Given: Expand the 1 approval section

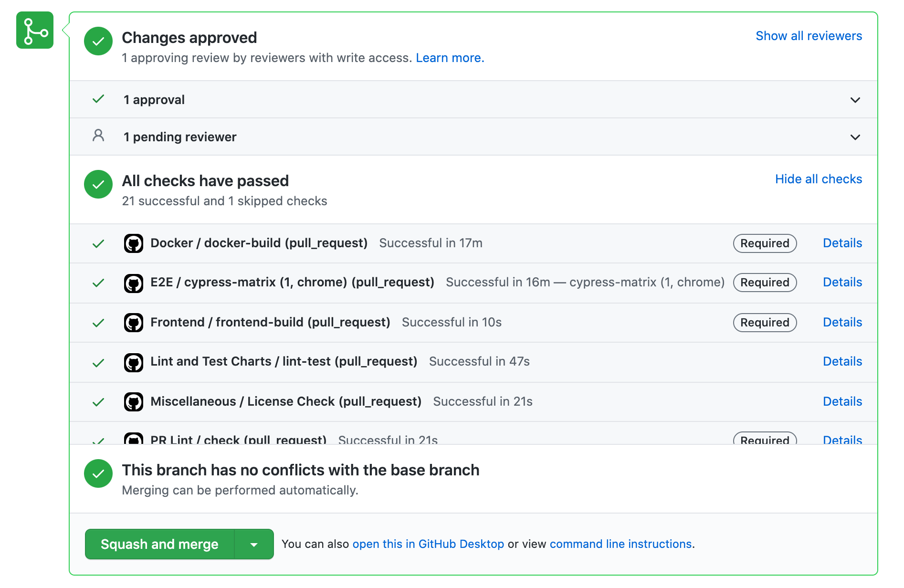Looking at the screenshot, I should point(855,100).
